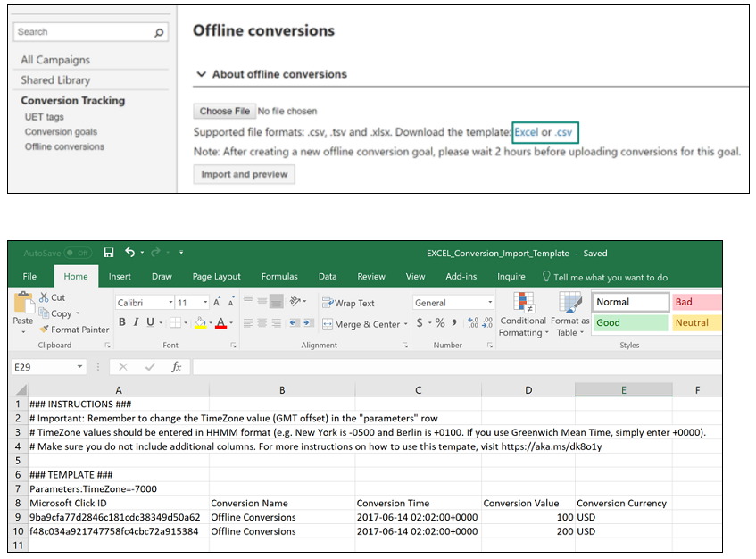Open the Format as Table menu
The height and width of the screenshot is (559, 756).
[569, 314]
